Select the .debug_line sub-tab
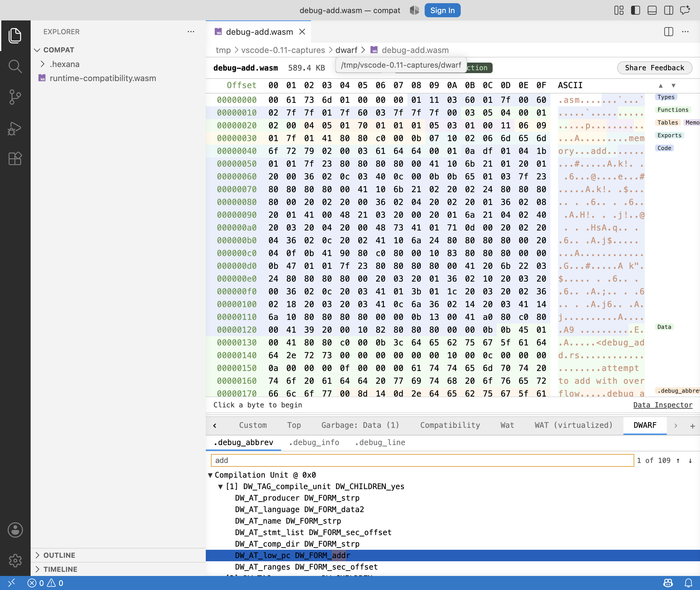Image resolution: width=700 pixels, height=590 pixels. (380, 442)
